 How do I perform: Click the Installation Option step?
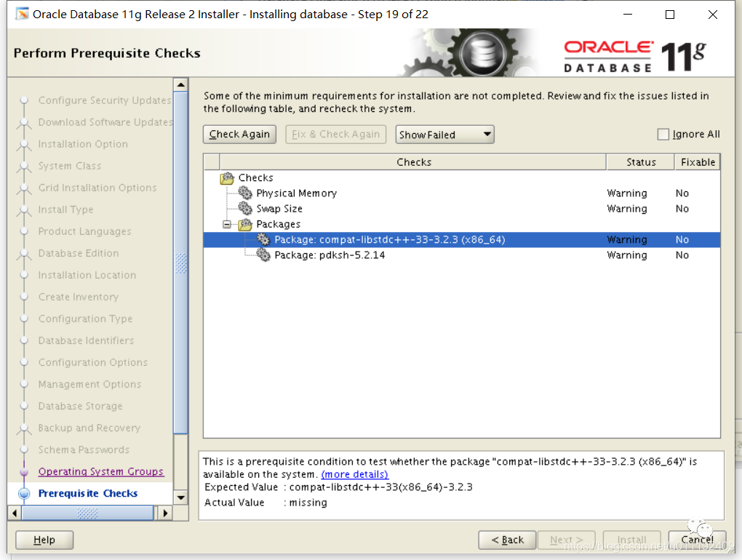coord(83,144)
